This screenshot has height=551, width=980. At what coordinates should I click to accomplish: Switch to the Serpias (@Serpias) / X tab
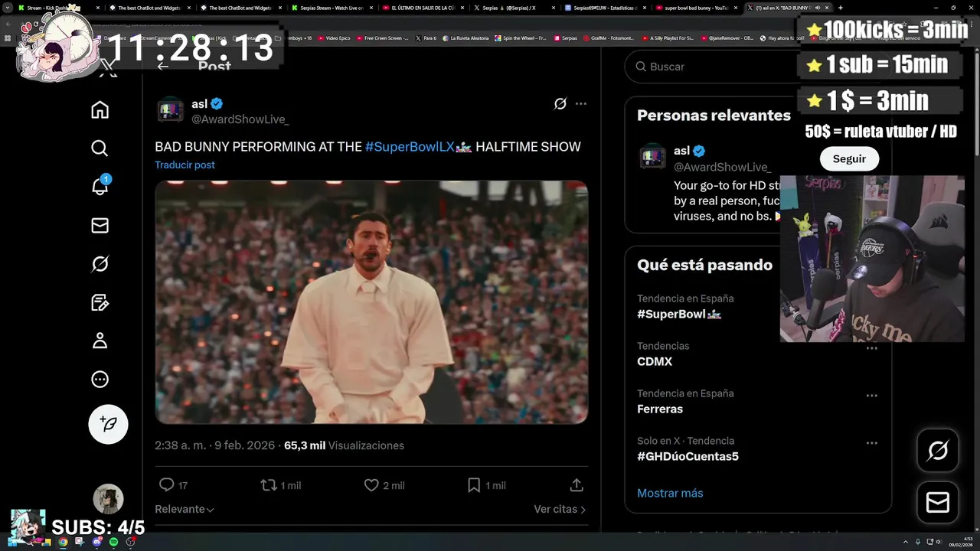pyautogui.click(x=513, y=8)
